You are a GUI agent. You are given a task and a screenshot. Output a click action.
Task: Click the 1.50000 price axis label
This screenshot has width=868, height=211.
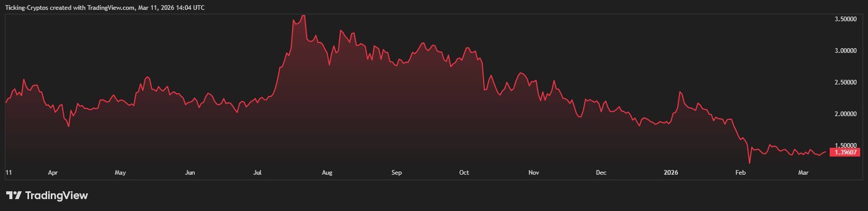(x=845, y=146)
